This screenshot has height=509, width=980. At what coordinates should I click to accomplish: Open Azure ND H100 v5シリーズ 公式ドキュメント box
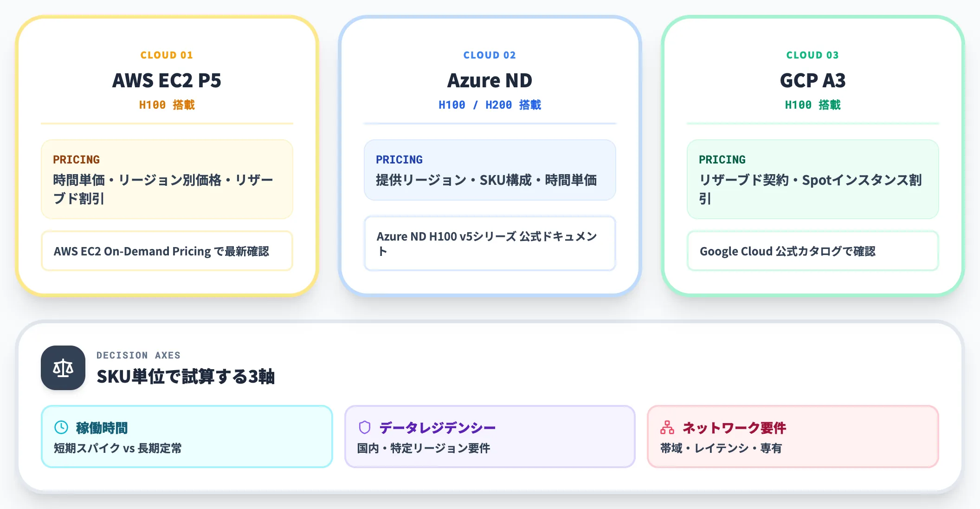pos(490,243)
